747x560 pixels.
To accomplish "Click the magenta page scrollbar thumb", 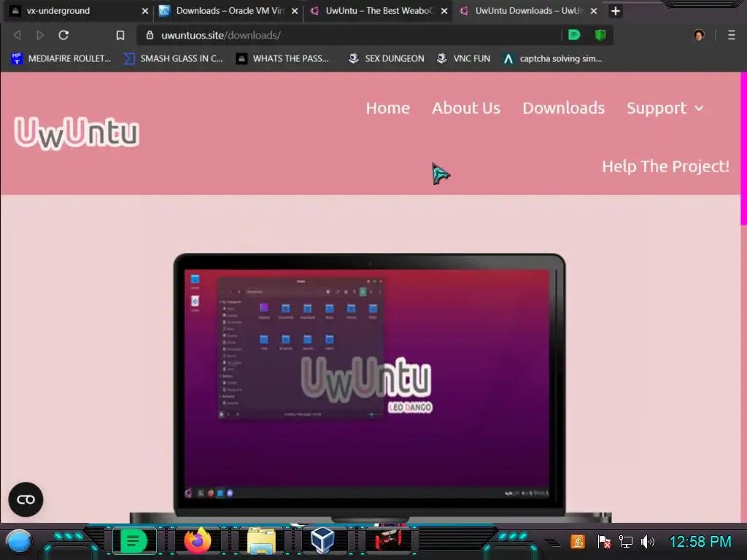I will click(x=743, y=149).
